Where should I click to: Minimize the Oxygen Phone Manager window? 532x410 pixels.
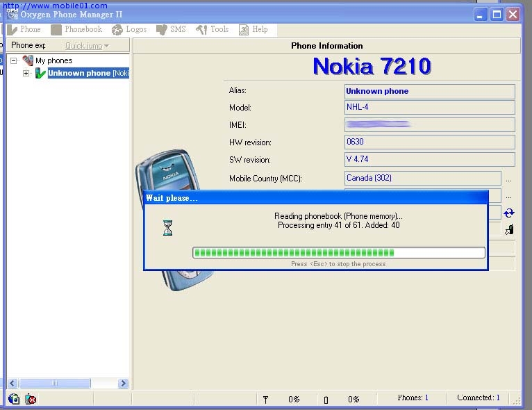480,15
